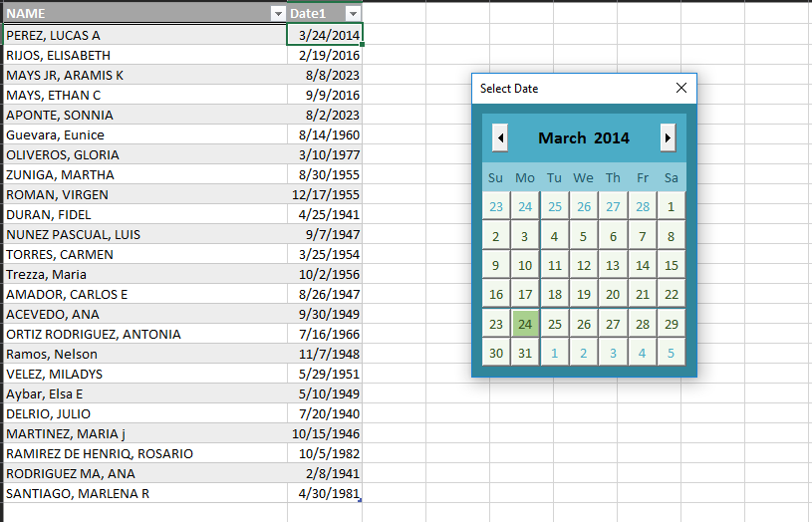Select the cell TORRES, CARMEN

click(145, 254)
